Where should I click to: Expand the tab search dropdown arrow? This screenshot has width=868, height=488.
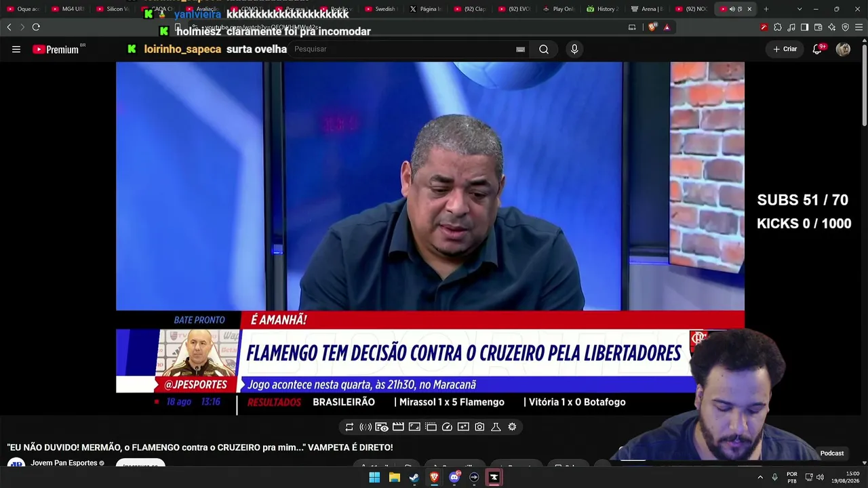pyautogui.click(x=800, y=9)
